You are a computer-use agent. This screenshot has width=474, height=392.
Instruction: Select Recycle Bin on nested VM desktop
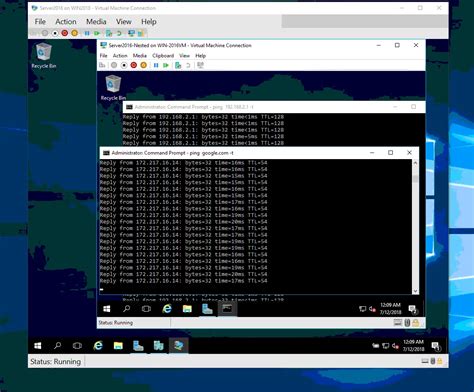(x=113, y=88)
